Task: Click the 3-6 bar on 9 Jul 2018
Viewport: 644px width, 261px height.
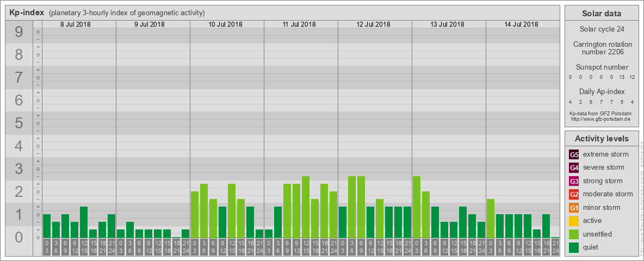Action: pyautogui.click(x=130, y=230)
